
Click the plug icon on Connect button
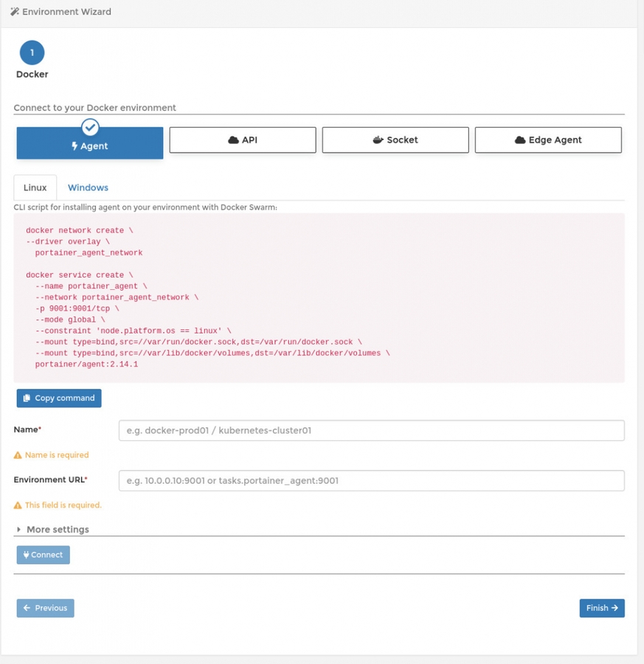tap(28, 555)
